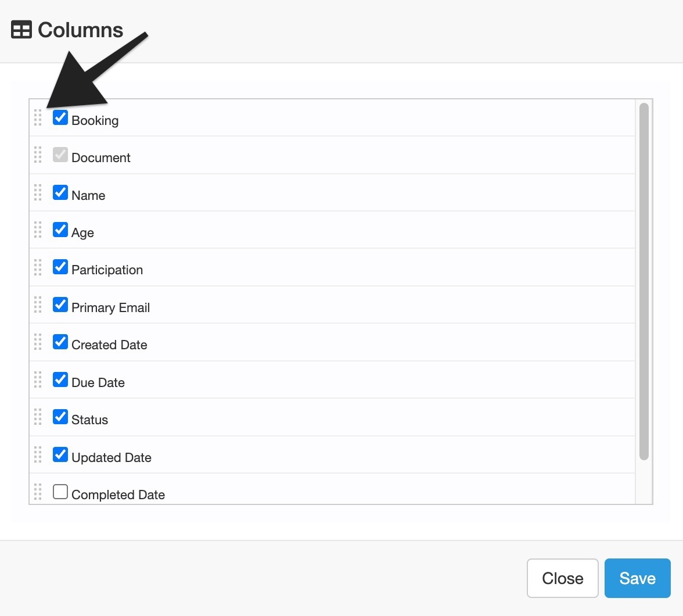Toggle the Created Date checkbox
The image size is (683, 616).
pos(60,342)
